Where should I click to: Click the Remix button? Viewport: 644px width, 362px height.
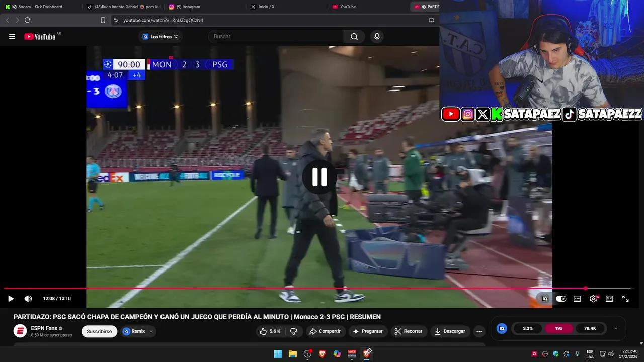pos(134,331)
